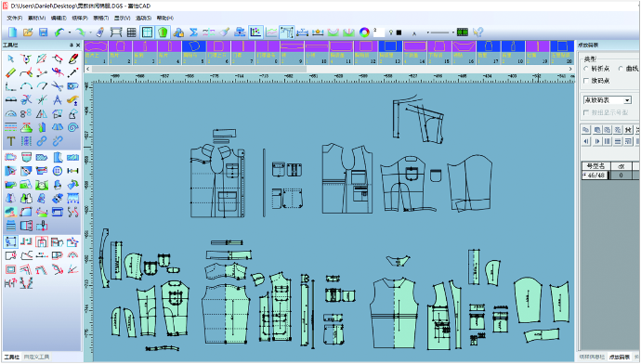Click the New file icon in toolbar

click(x=13, y=32)
